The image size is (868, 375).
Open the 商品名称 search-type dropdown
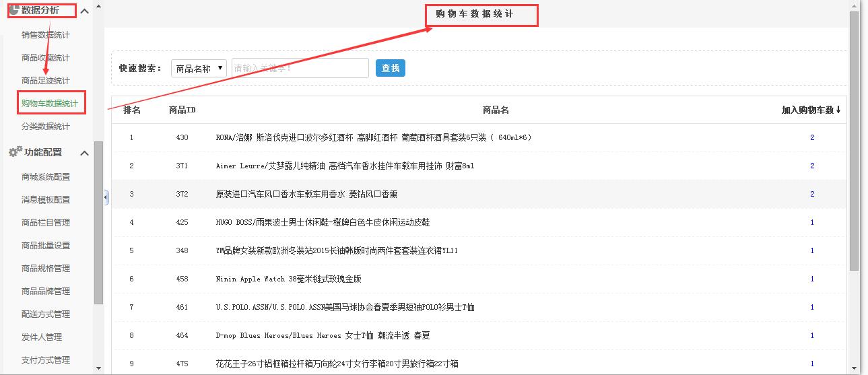point(198,68)
